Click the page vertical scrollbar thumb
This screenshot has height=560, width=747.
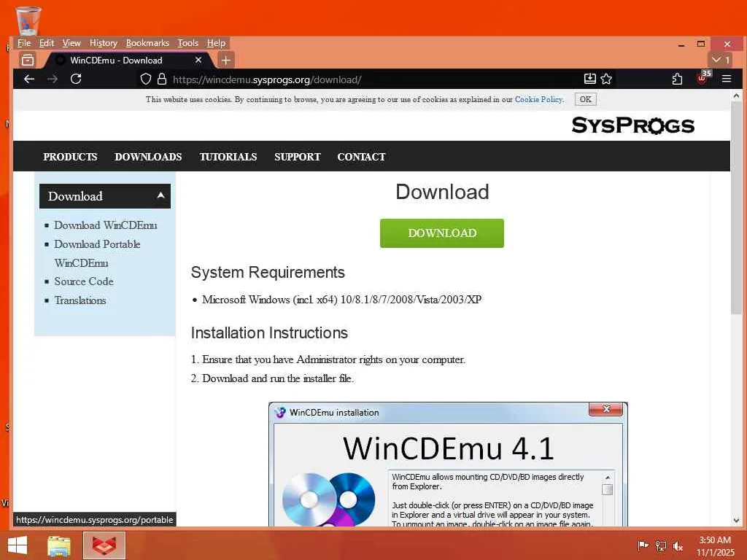tap(736, 209)
